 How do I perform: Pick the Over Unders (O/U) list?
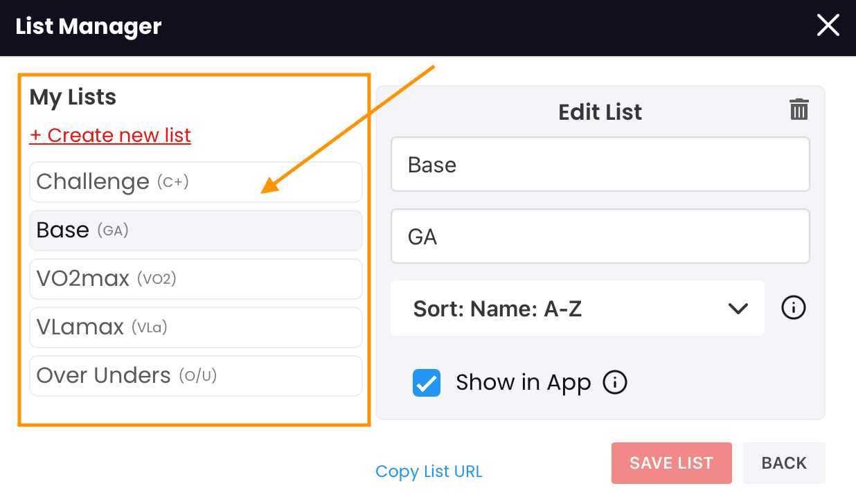click(x=196, y=376)
